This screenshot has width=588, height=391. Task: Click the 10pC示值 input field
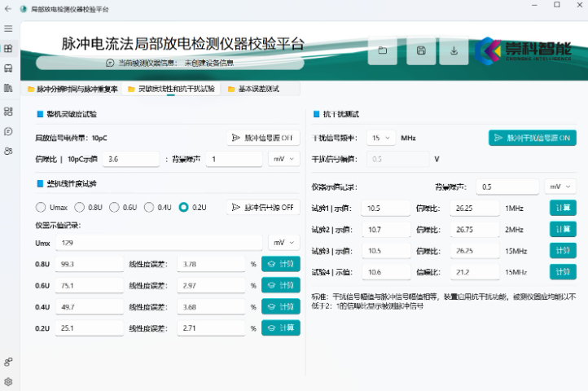[x=131, y=159]
